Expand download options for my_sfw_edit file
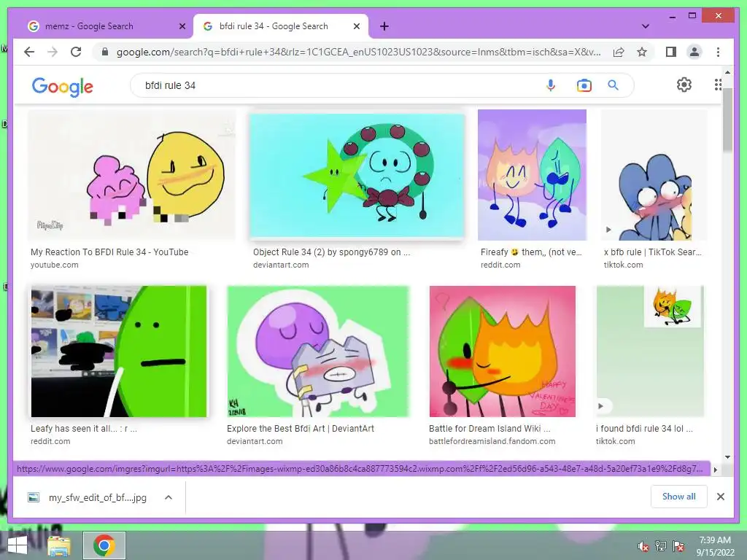747x560 pixels. point(169,497)
